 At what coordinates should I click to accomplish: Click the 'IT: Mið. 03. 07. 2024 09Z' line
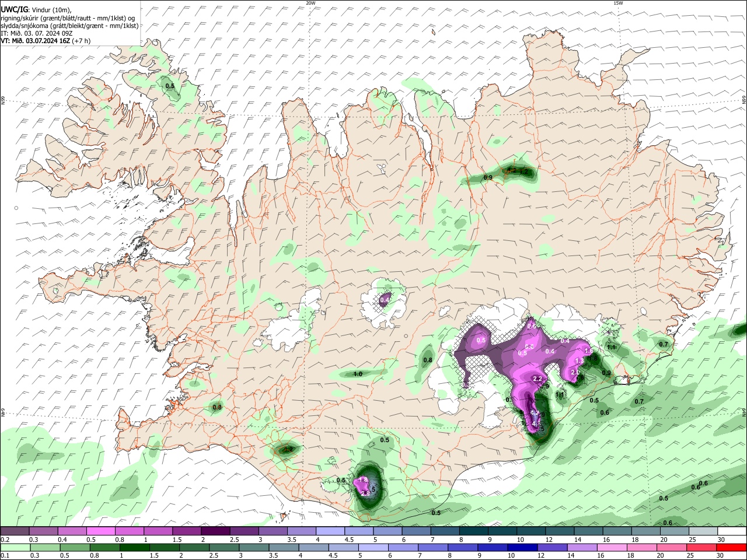(x=37, y=33)
